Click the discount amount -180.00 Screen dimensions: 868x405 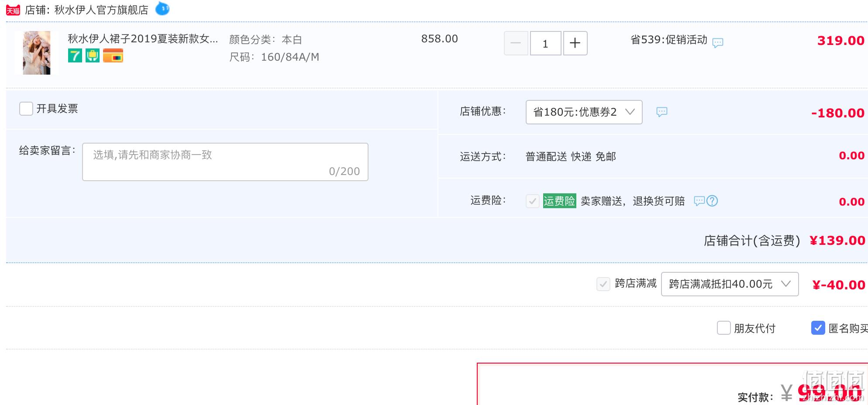838,113
